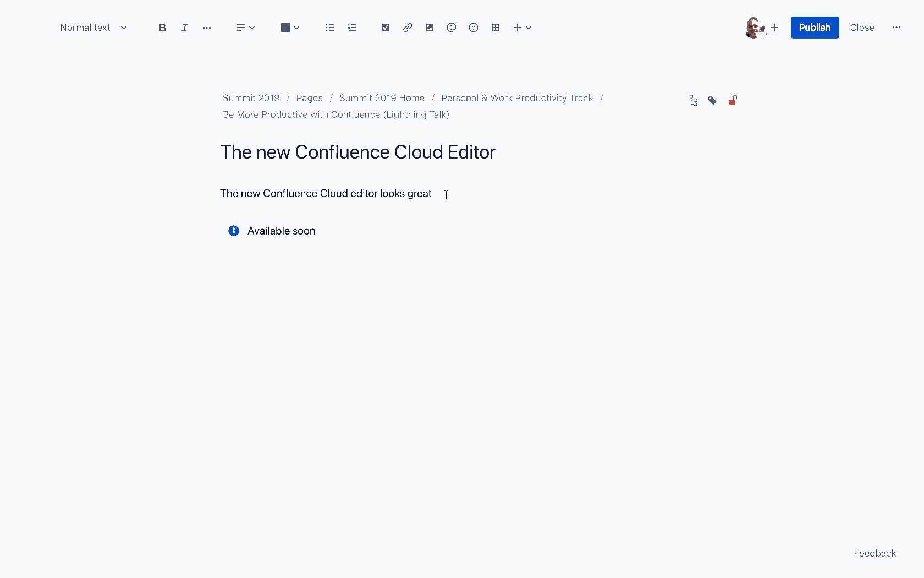Toggle italic formatting
The width and height of the screenshot is (924, 578).
185,28
